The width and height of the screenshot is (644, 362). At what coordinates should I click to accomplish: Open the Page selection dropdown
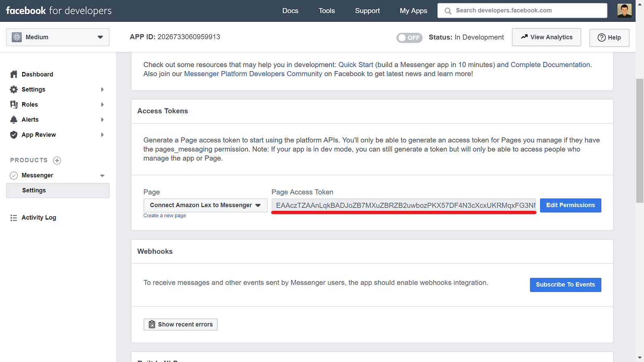coord(205,205)
